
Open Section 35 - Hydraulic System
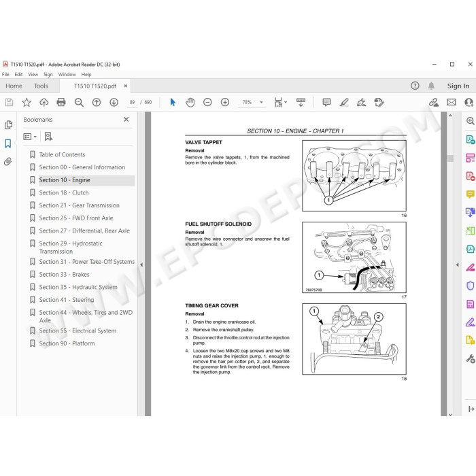(x=78, y=287)
